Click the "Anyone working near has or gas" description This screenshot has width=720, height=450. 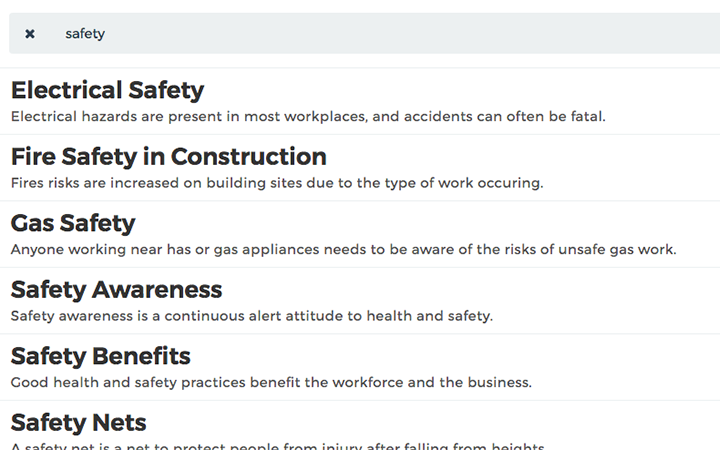tap(343, 249)
